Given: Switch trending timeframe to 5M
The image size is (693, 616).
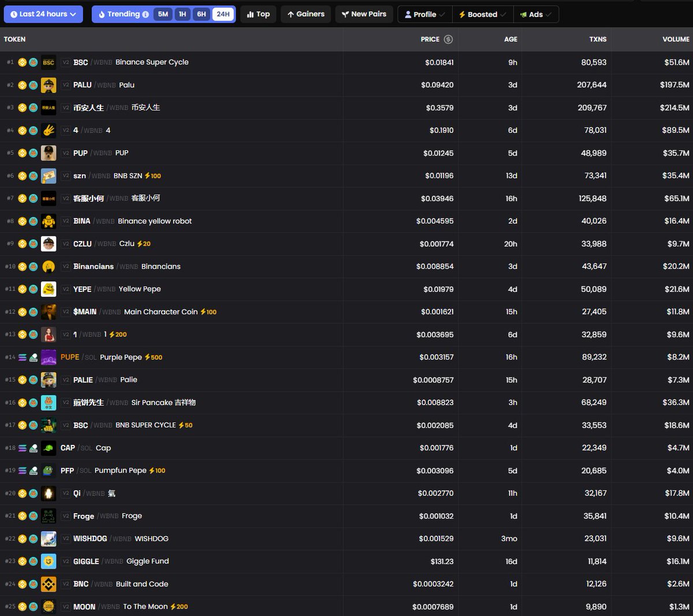Looking at the screenshot, I should (x=163, y=14).
